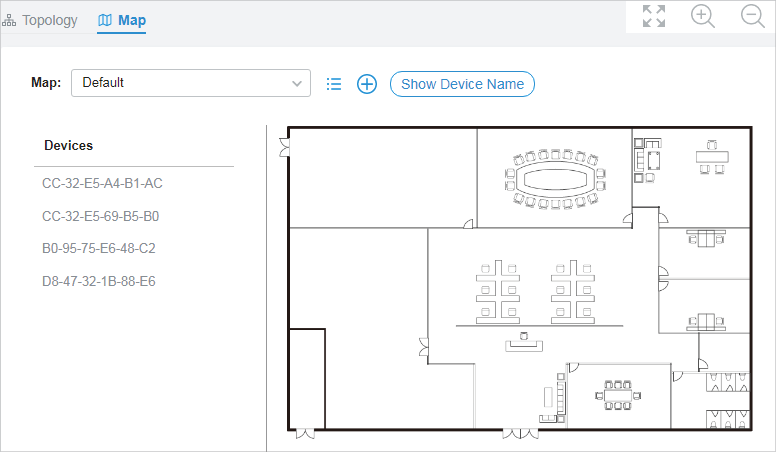Open the map list icon
Viewport: 776px width, 452px height.
[x=334, y=84]
